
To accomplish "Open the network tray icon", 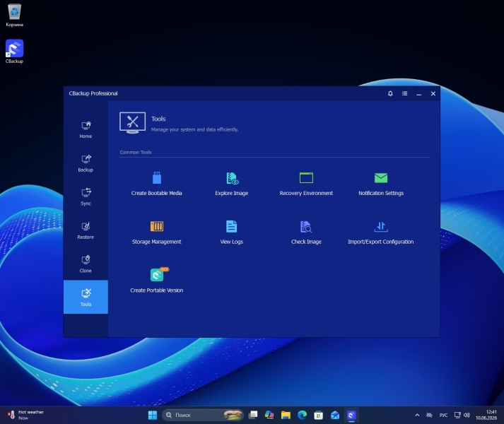I will [x=457, y=415].
